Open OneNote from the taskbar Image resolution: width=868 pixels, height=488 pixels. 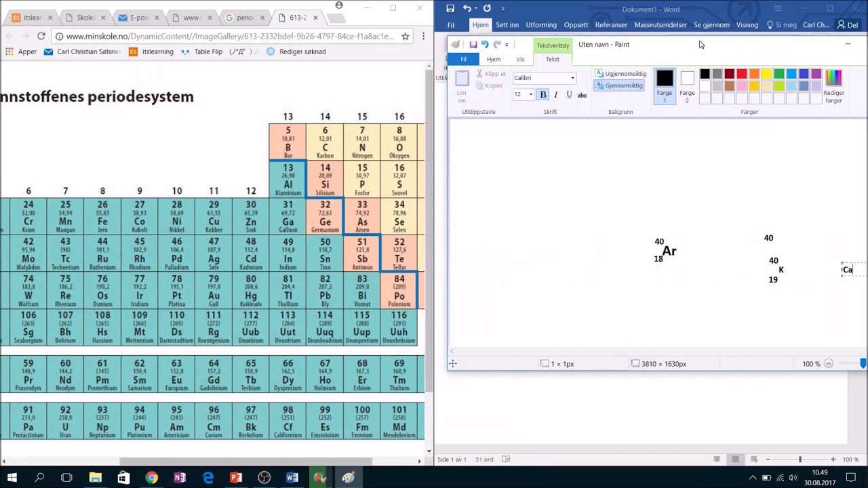pos(180,478)
